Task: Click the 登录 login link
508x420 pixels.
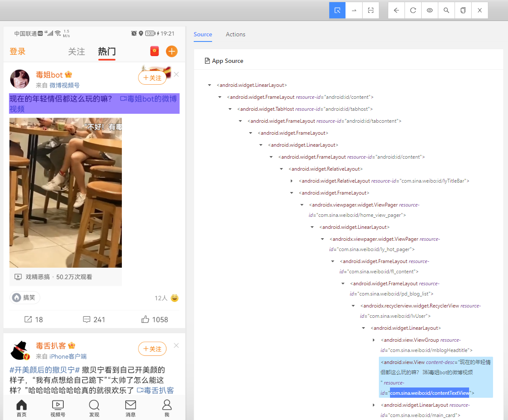Action: coord(18,51)
